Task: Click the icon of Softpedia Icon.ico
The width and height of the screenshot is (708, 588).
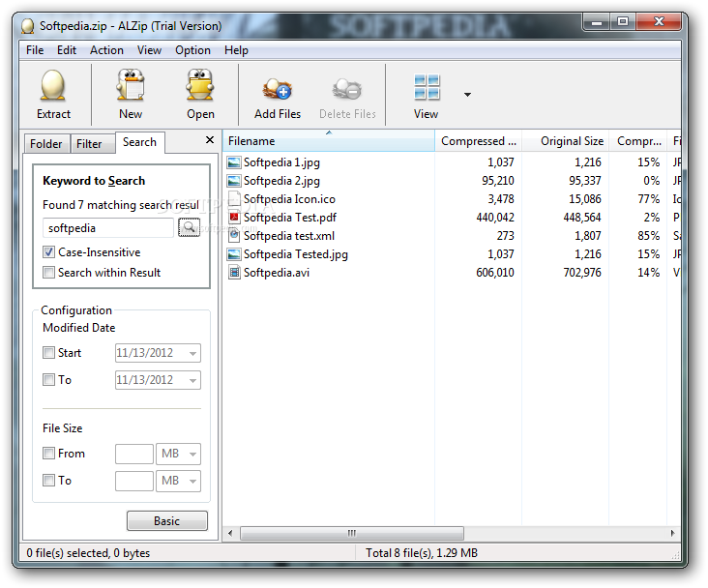Action: click(234, 199)
